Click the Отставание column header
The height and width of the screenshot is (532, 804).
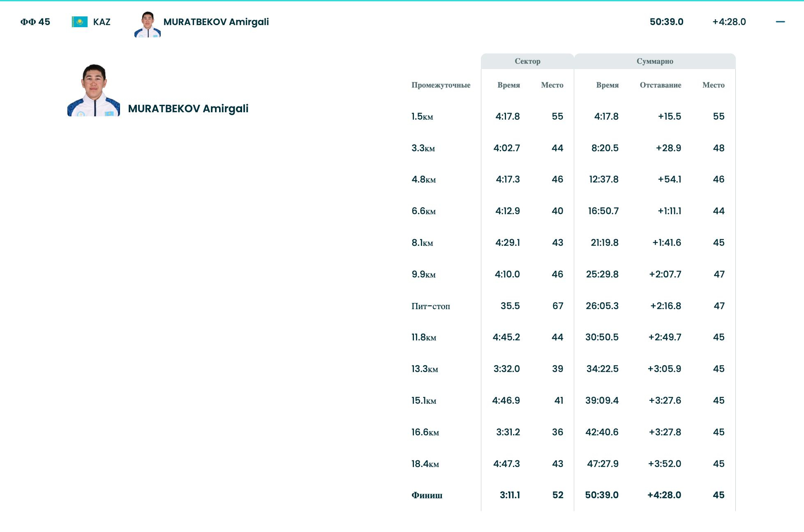pyautogui.click(x=660, y=85)
